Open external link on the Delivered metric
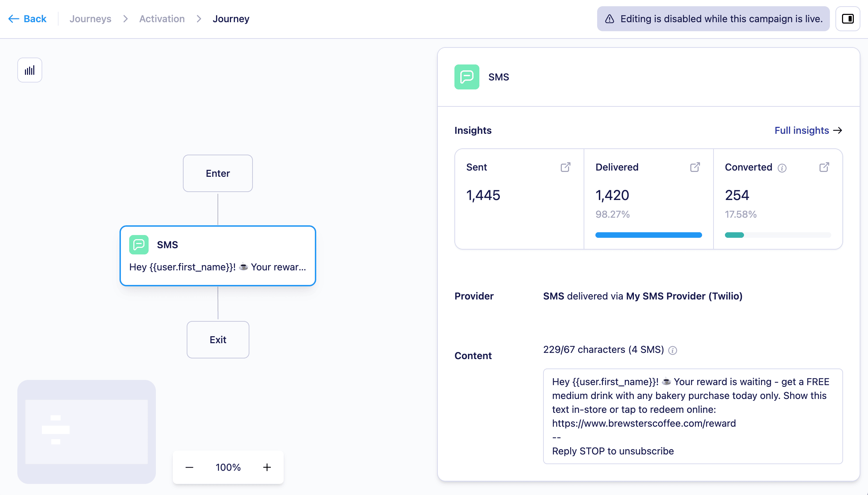Viewport: 868px width, 495px height. 695,167
